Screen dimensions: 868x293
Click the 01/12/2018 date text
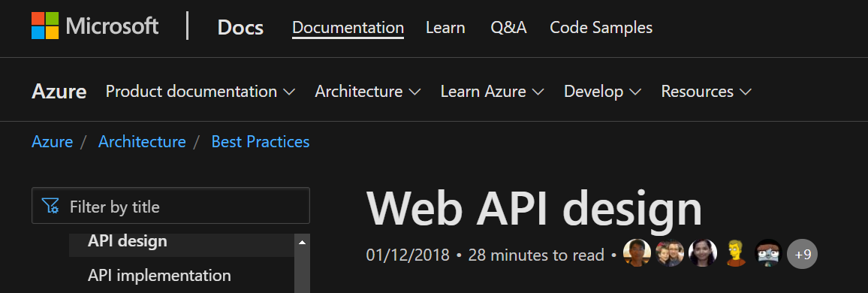pyautogui.click(x=408, y=255)
